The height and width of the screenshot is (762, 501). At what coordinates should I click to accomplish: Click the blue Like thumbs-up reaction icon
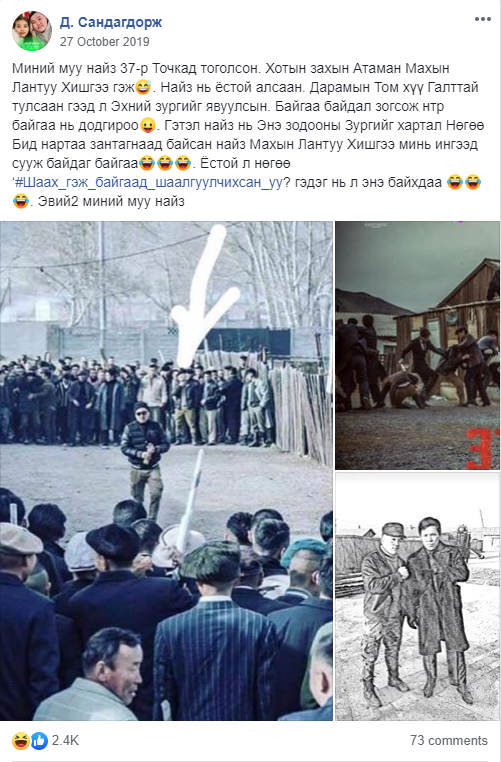pos(39,740)
